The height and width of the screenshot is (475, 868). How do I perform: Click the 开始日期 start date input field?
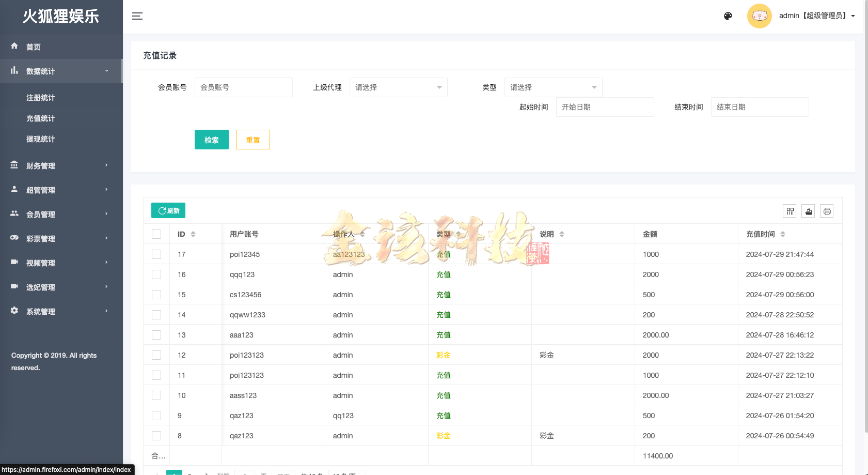(x=605, y=107)
